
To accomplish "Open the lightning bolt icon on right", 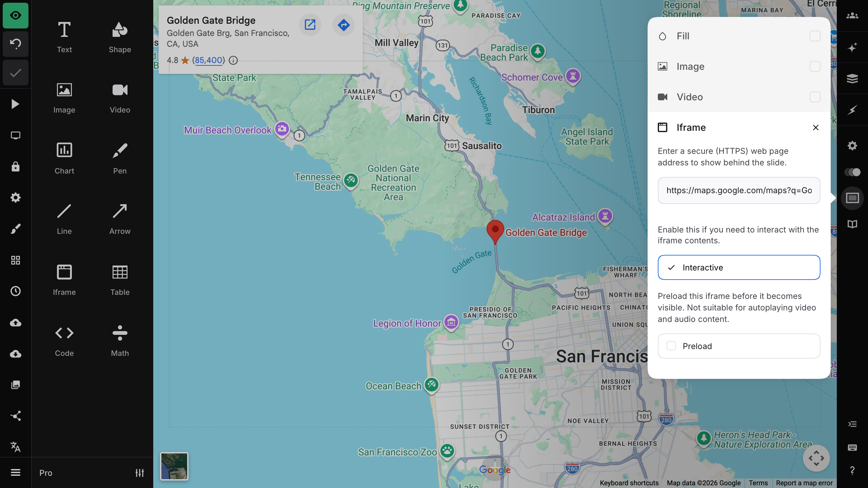I will click(852, 110).
